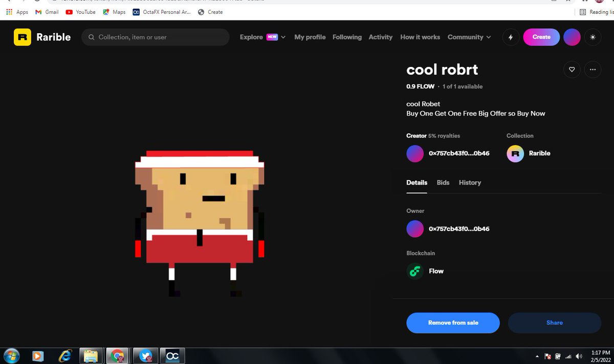Image resolution: width=614 pixels, height=364 pixels.
Task: Click the Rarible collection avatar
Action: pos(515,153)
